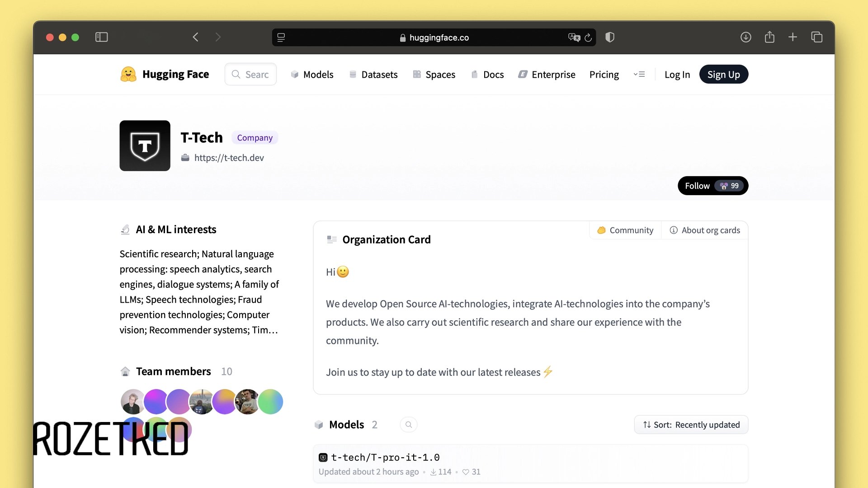Open the team member avatar with city skyline

click(x=202, y=402)
